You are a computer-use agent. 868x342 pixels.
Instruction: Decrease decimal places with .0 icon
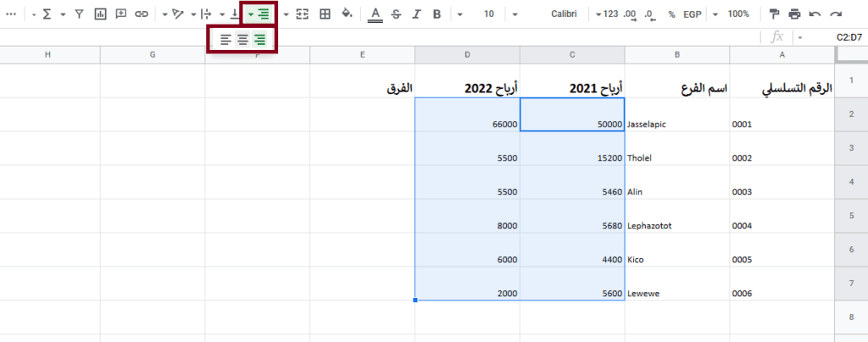tap(650, 14)
